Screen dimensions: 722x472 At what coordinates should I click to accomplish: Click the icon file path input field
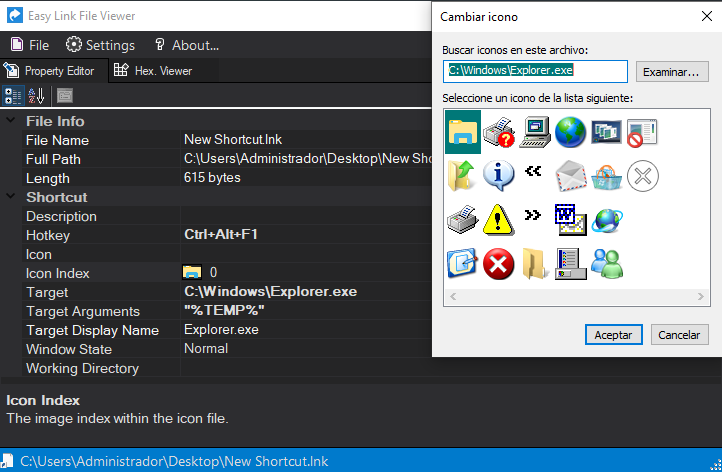click(535, 71)
